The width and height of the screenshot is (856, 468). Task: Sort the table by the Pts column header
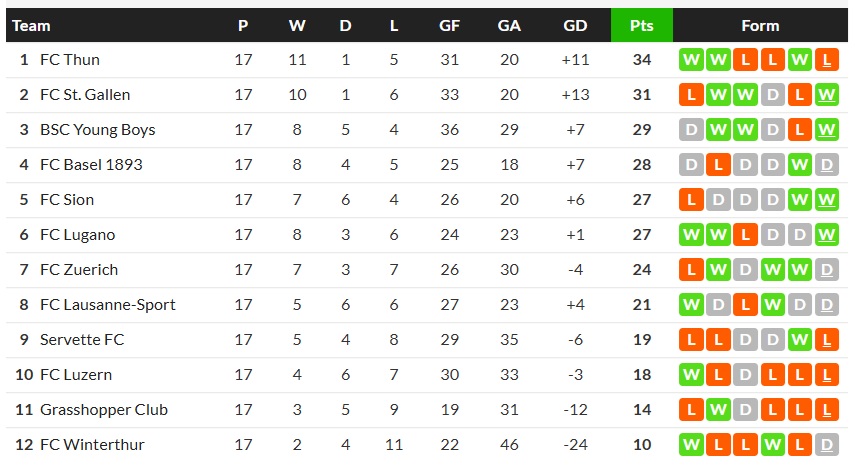click(642, 26)
